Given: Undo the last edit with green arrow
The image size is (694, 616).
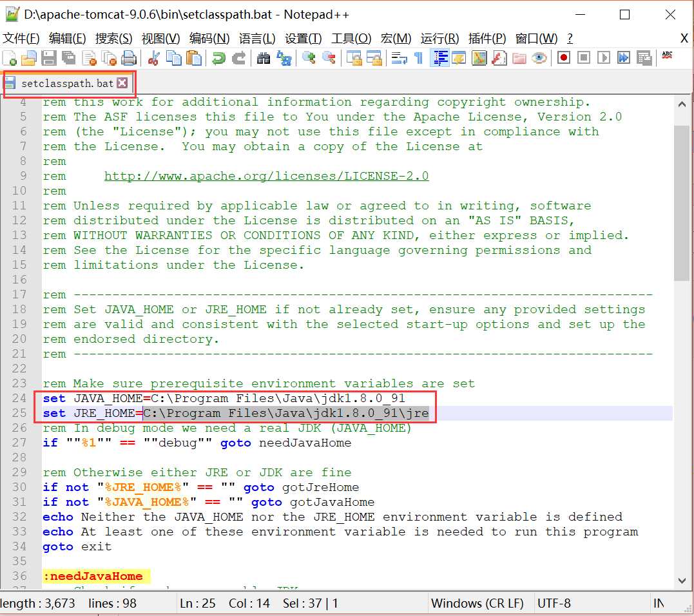Looking at the screenshot, I should [x=218, y=58].
